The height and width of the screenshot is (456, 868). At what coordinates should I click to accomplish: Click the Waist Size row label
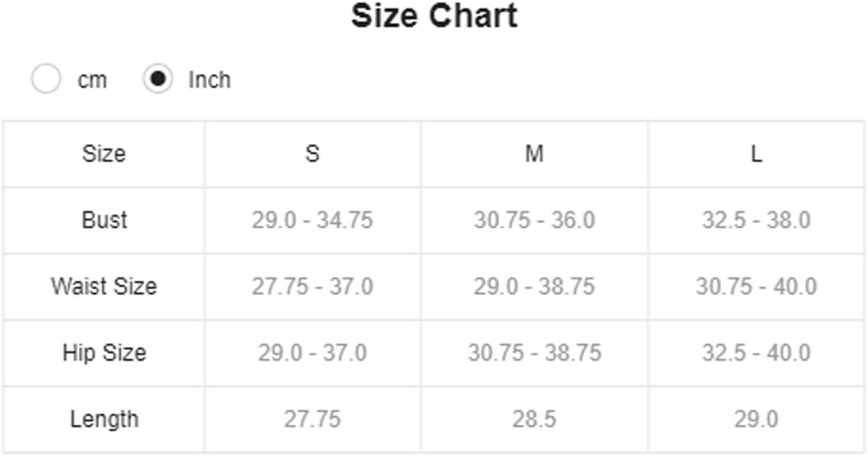104,286
